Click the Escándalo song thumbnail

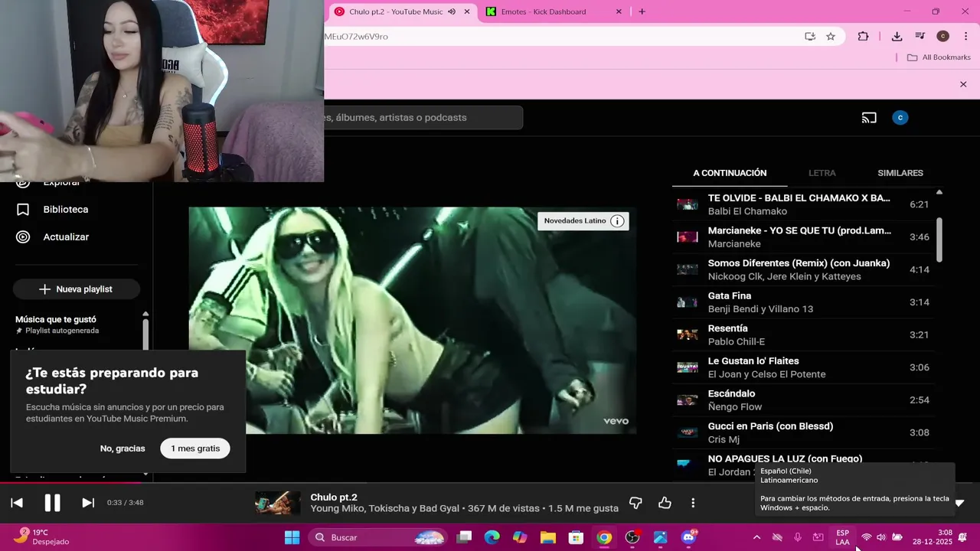tap(688, 400)
